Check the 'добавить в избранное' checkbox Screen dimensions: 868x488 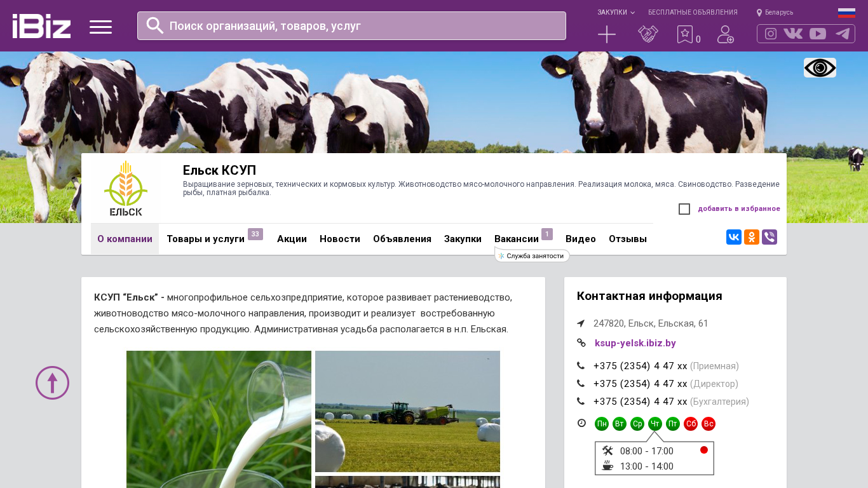point(684,209)
